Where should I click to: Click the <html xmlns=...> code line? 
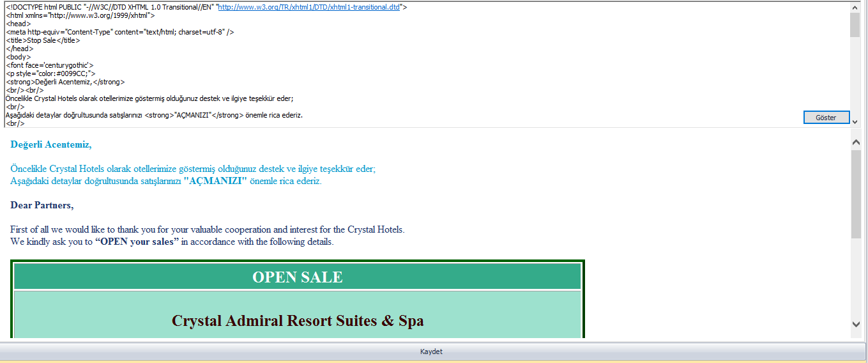coord(80,15)
